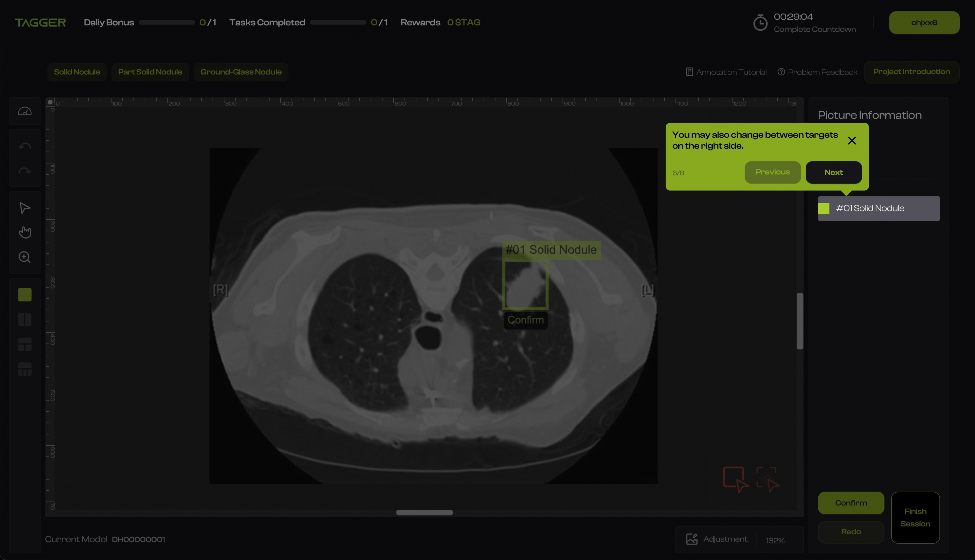Close the tutorial tooltip popup

pos(852,141)
